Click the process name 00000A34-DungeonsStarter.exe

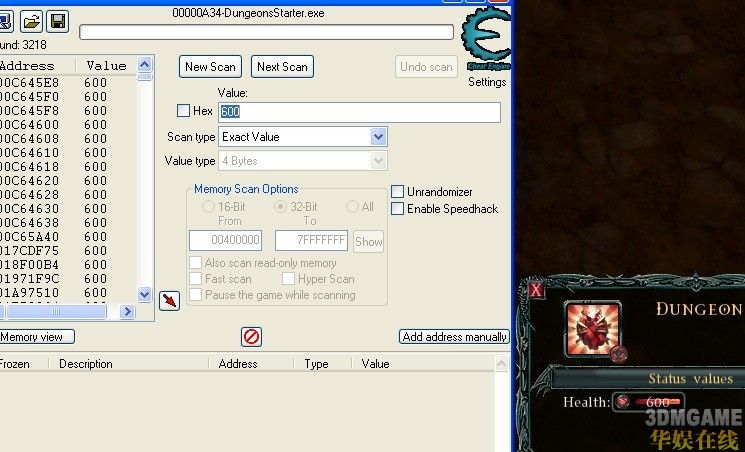248,13
